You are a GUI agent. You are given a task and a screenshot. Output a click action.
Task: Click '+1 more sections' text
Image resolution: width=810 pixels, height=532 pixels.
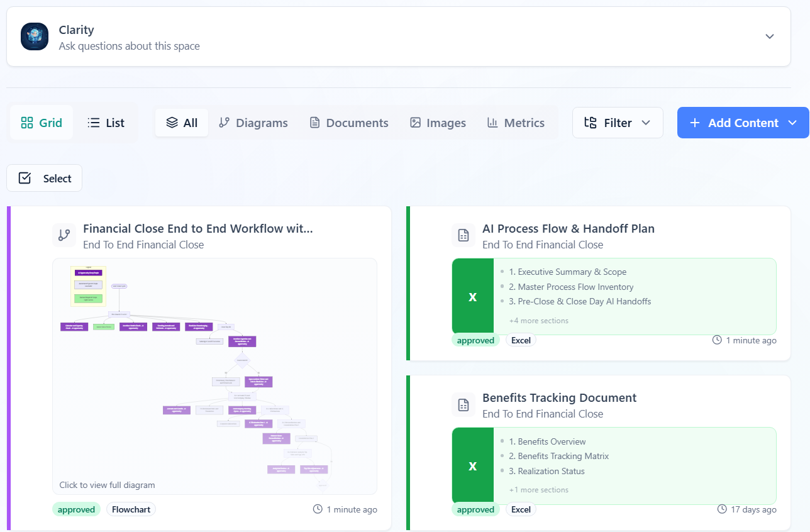coord(538,490)
